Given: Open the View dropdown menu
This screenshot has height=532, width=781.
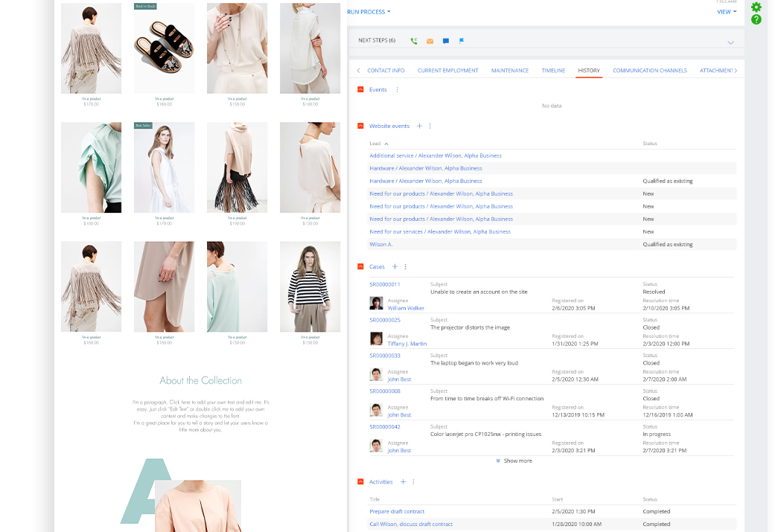Looking at the screenshot, I should pyautogui.click(x=726, y=12).
